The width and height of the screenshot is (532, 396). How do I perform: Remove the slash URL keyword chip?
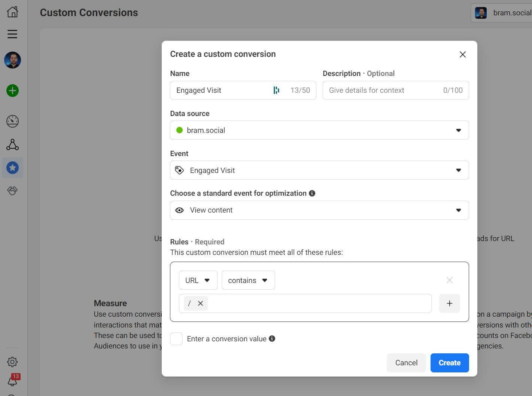point(201,304)
